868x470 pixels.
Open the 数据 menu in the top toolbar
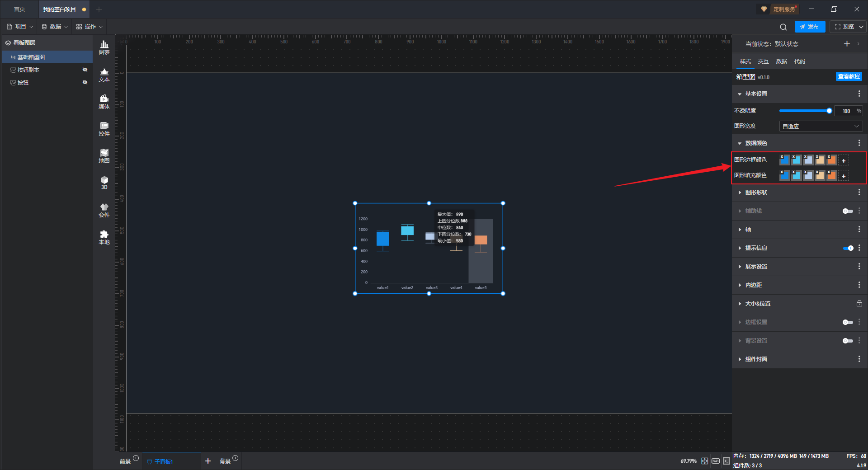55,27
